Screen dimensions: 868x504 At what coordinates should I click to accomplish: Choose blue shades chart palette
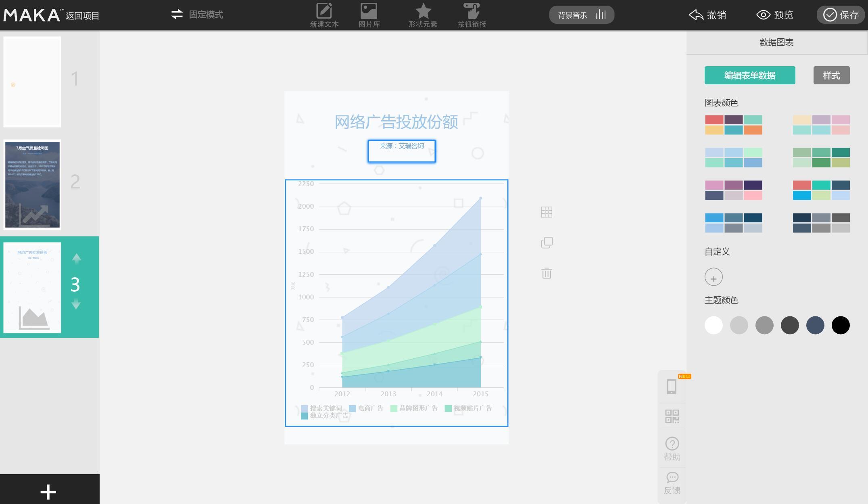733,223
